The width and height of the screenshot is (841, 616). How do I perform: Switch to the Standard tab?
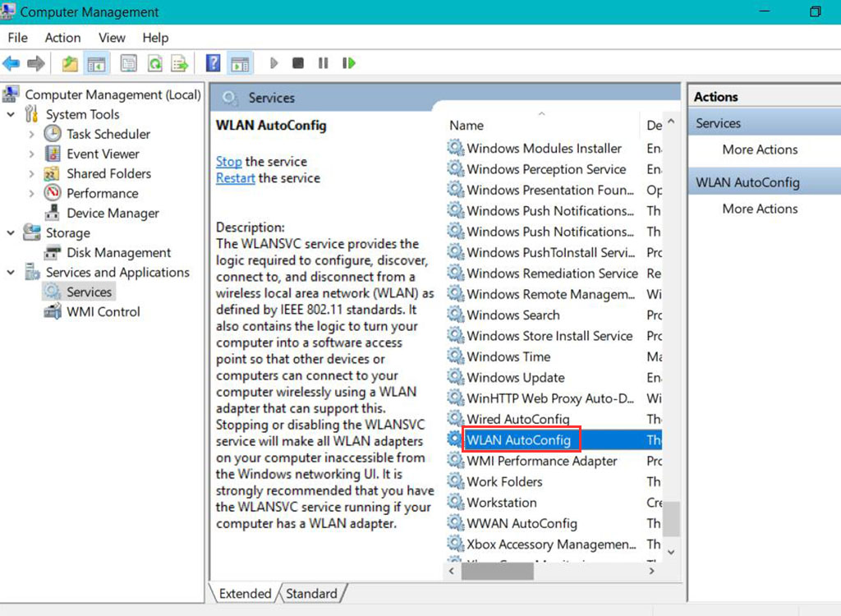[x=311, y=593]
